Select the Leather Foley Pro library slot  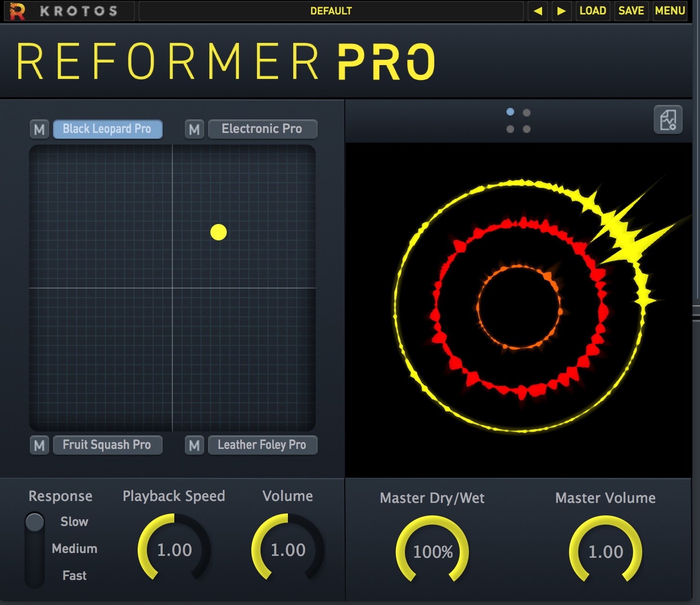pos(262,445)
